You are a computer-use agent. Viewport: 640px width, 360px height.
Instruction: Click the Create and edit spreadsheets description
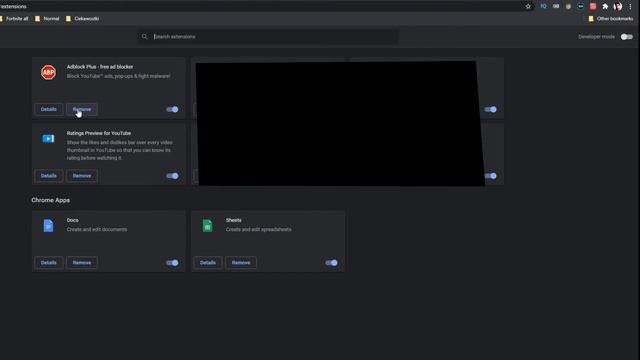point(258,229)
